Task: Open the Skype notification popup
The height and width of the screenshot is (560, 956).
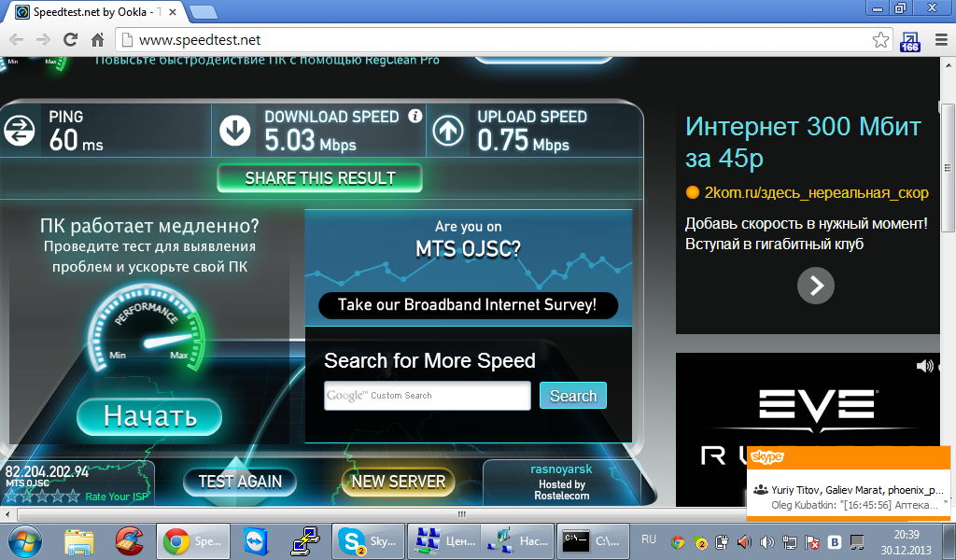Action: pyautogui.click(x=848, y=483)
